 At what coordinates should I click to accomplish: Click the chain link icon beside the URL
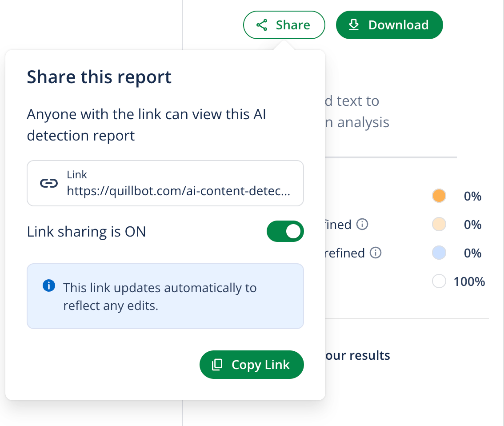(x=49, y=183)
